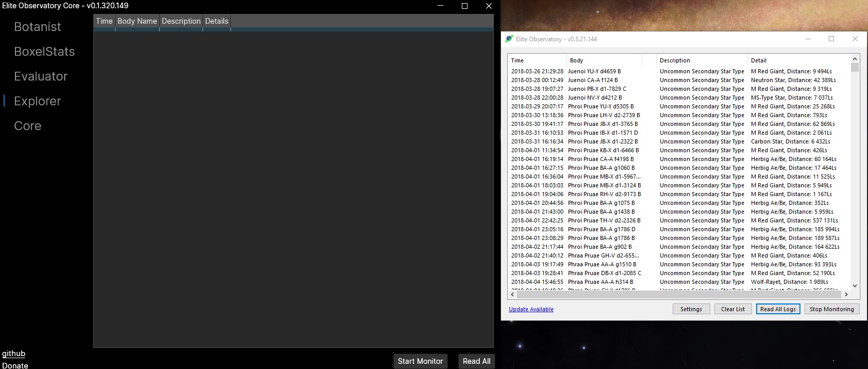Select the Phroi Pruae CA-A f4198 B row

click(x=679, y=159)
